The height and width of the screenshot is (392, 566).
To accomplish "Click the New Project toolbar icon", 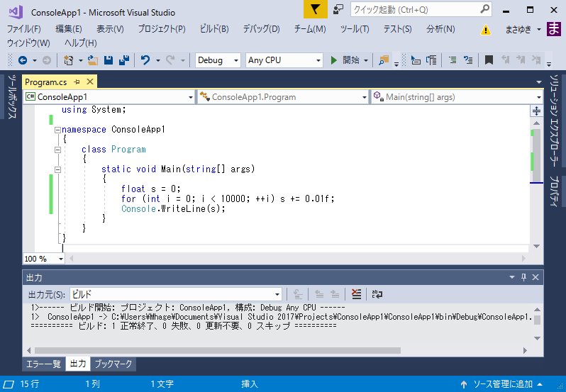I will 68,60.
